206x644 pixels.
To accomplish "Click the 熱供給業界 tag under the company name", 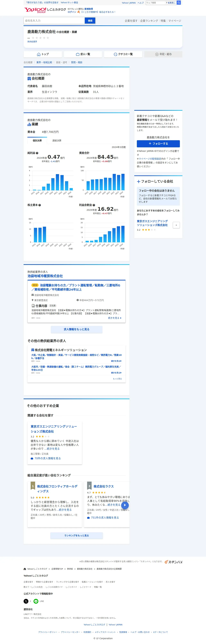I will coord(32,42).
